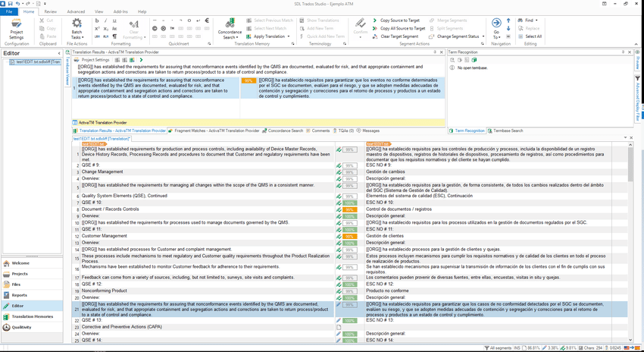Image resolution: width=644 pixels, height=352 pixels.
Task: Apply bold formatting with the b icon
Action: (97, 20)
